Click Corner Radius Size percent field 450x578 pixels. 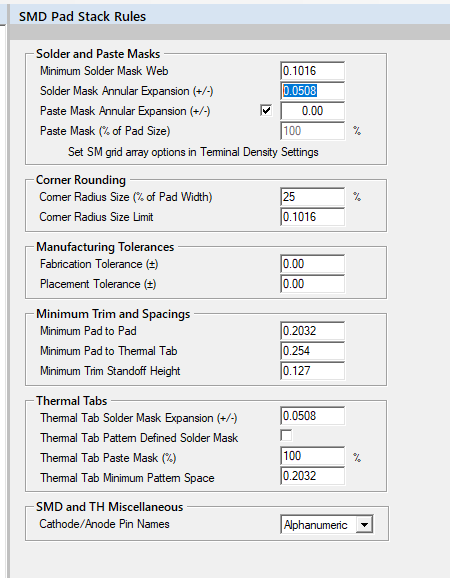312,197
